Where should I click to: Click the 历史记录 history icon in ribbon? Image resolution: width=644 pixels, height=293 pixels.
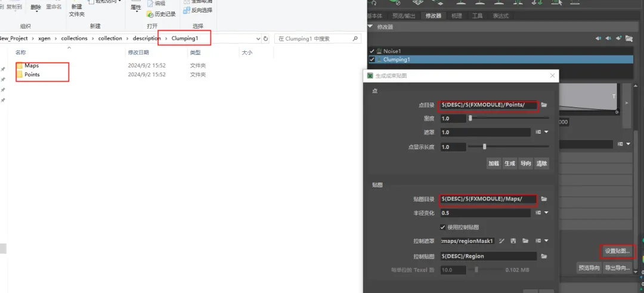[150, 14]
